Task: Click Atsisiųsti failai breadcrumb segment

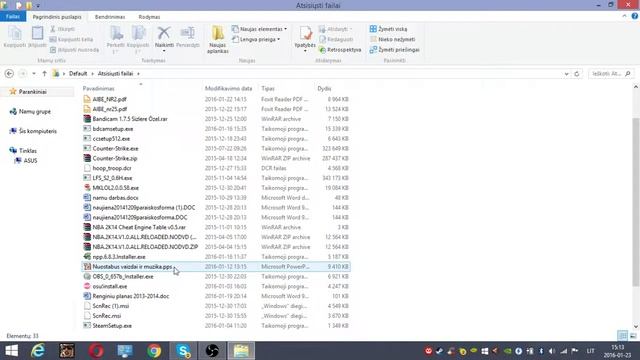Action: point(116,73)
